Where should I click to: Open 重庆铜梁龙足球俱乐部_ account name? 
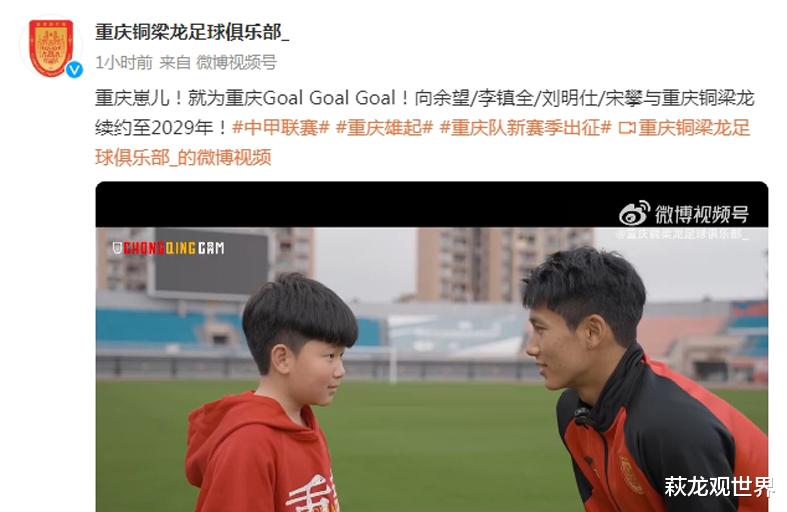192,33
